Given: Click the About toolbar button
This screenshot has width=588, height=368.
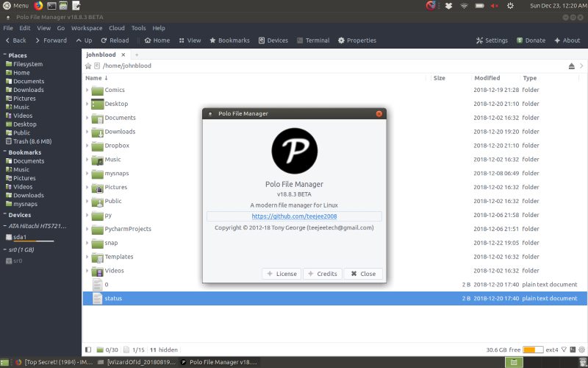Looking at the screenshot, I should (567, 40).
